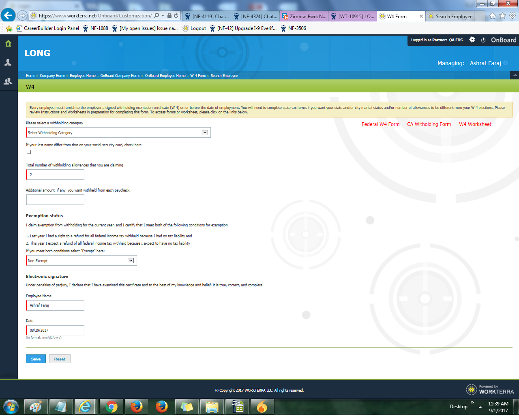Screen dimensions: 519x420
Task: Click the additional amount withheld field
Action: 55,200
